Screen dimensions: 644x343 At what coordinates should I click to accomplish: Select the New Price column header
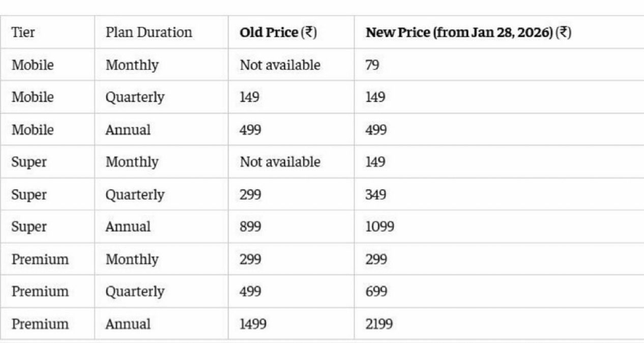(x=469, y=33)
